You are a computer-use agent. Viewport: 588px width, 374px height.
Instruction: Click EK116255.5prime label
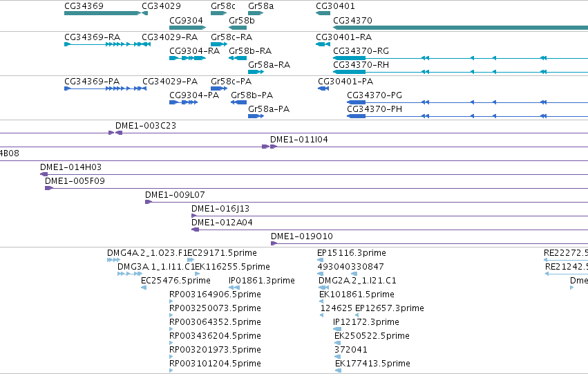point(232,267)
